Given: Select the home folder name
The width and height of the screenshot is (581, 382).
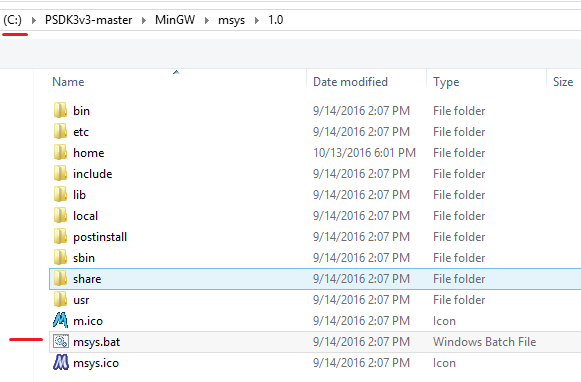Looking at the screenshot, I should click(x=89, y=153).
